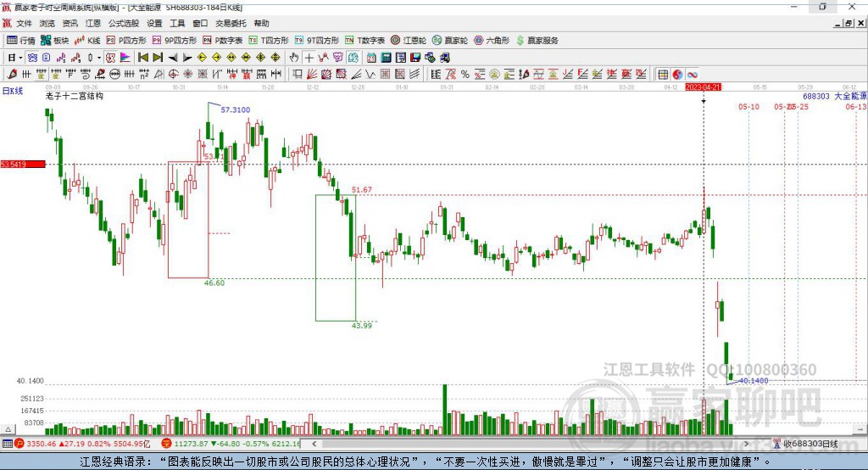Image resolution: width=868 pixels, height=470 pixels.
Task: Click the 老子十二宫结构 chart title
Action: [75, 97]
